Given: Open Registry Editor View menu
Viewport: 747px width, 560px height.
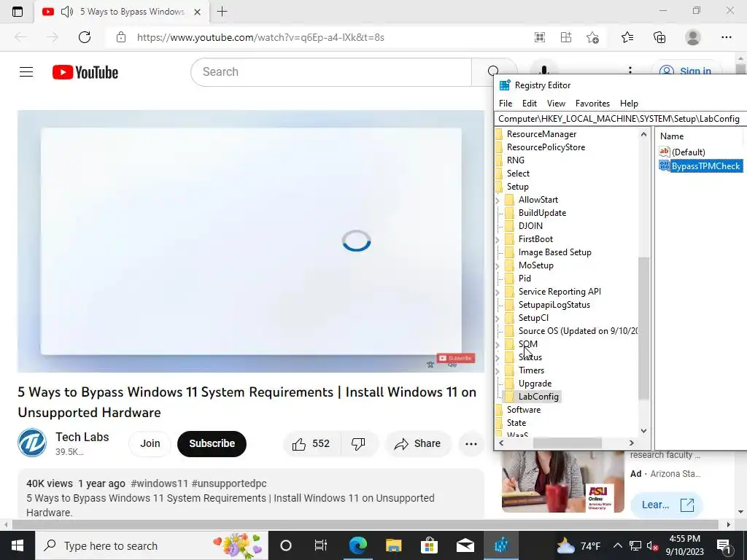Looking at the screenshot, I should coord(555,104).
